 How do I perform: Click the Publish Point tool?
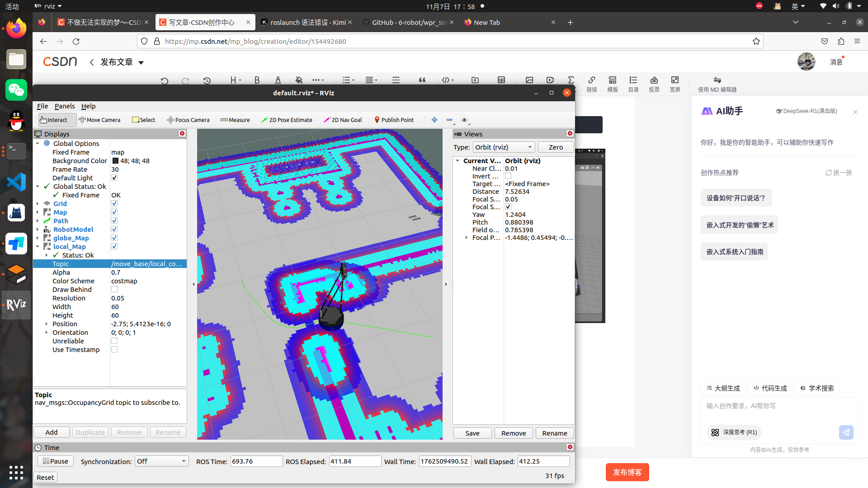394,120
